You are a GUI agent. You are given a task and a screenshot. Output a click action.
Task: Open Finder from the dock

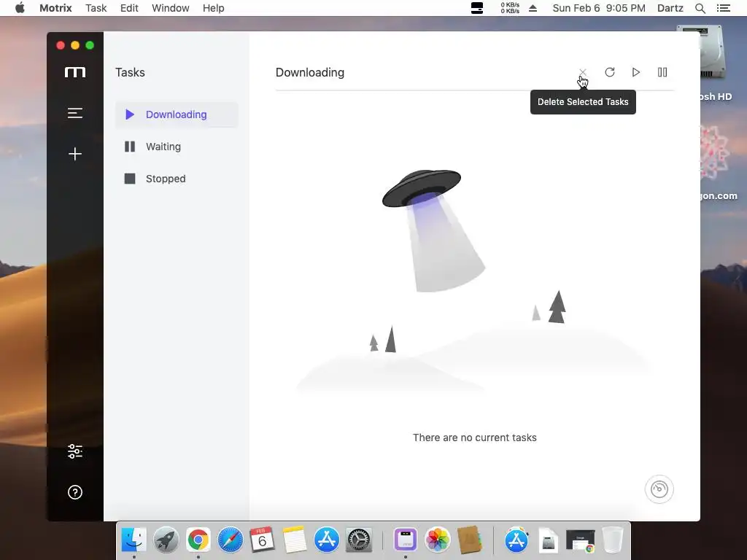click(134, 540)
